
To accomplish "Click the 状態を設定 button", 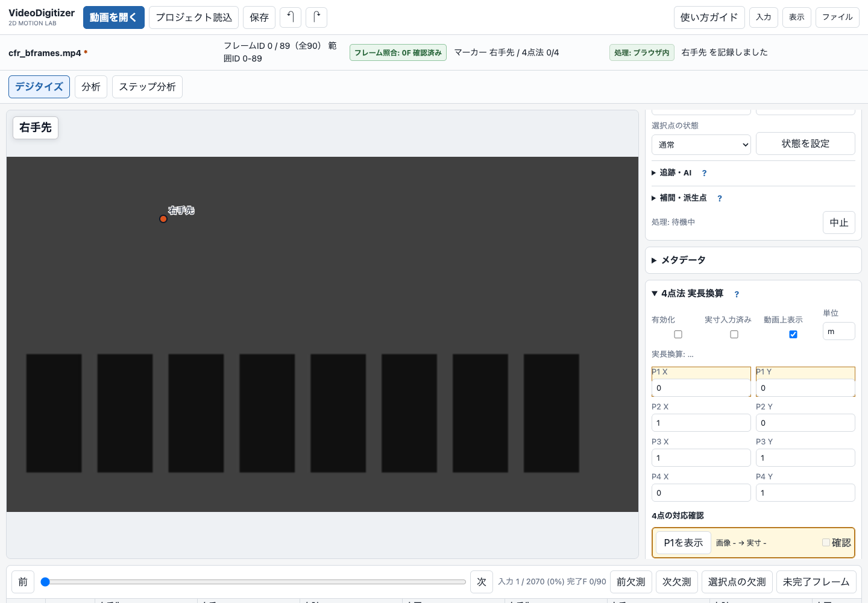I will click(805, 144).
